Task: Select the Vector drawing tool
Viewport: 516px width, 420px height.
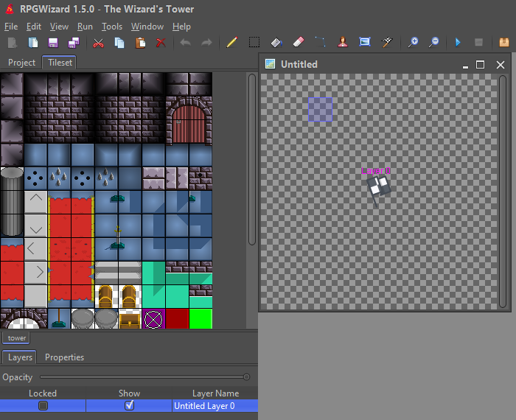Action: (321, 43)
